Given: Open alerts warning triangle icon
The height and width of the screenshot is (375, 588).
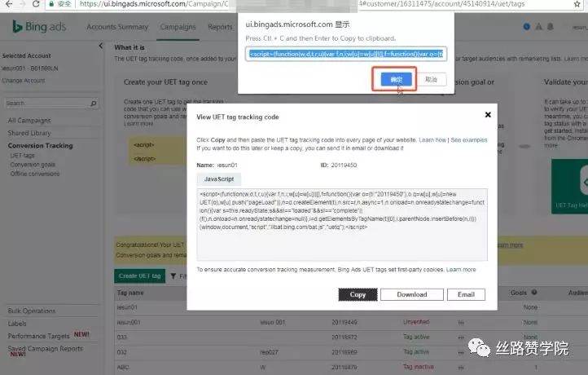Looking at the screenshot, I should 538,27.
